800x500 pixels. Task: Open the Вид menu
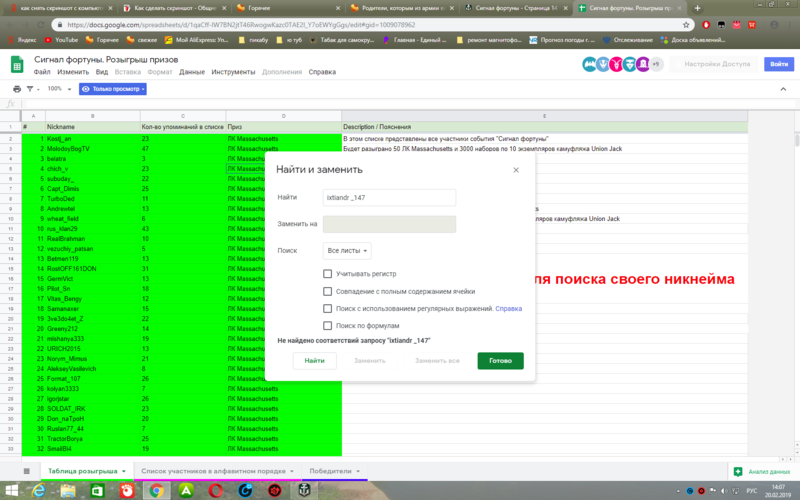[x=102, y=72]
